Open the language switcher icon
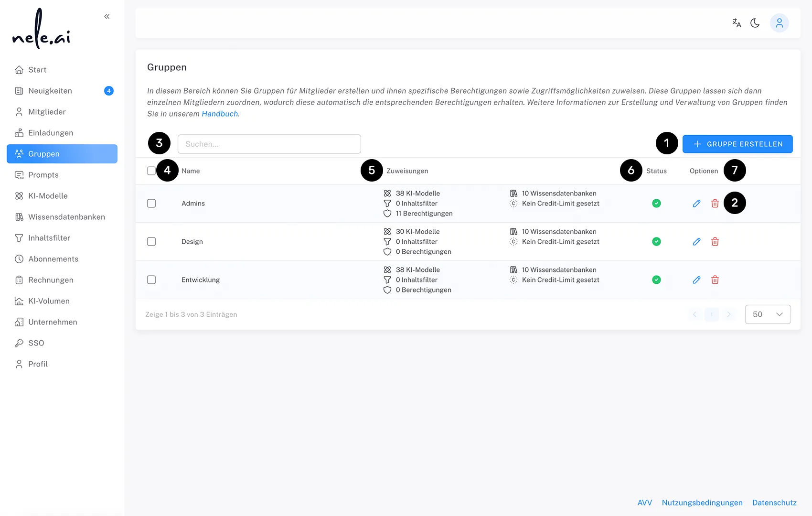812x516 pixels. (x=736, y=22)
